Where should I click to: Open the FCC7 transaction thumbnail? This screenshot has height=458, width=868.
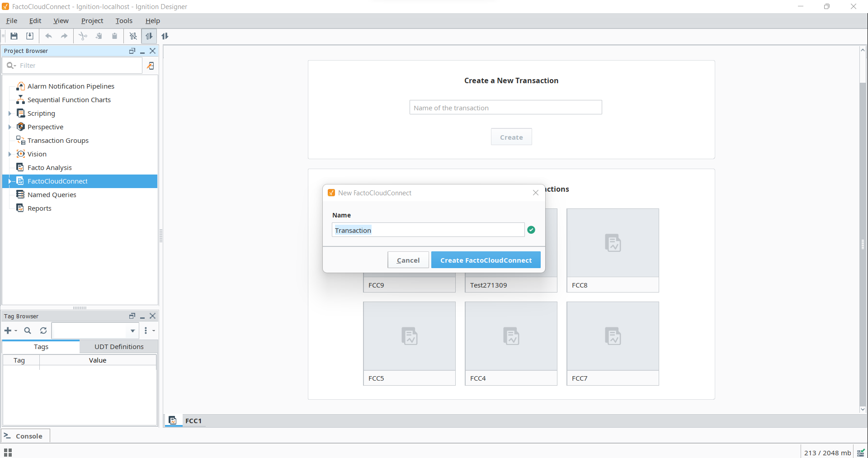coord(613,344)
